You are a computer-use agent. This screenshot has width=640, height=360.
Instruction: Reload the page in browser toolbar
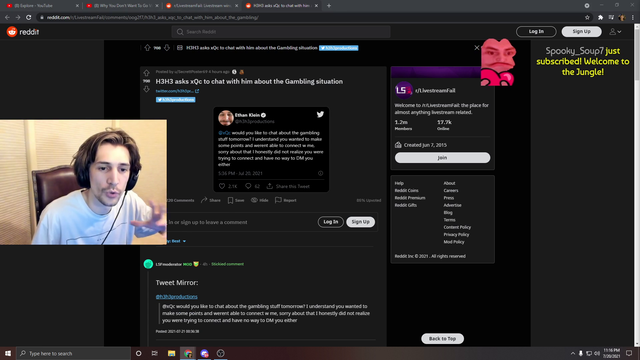[29, 18]
